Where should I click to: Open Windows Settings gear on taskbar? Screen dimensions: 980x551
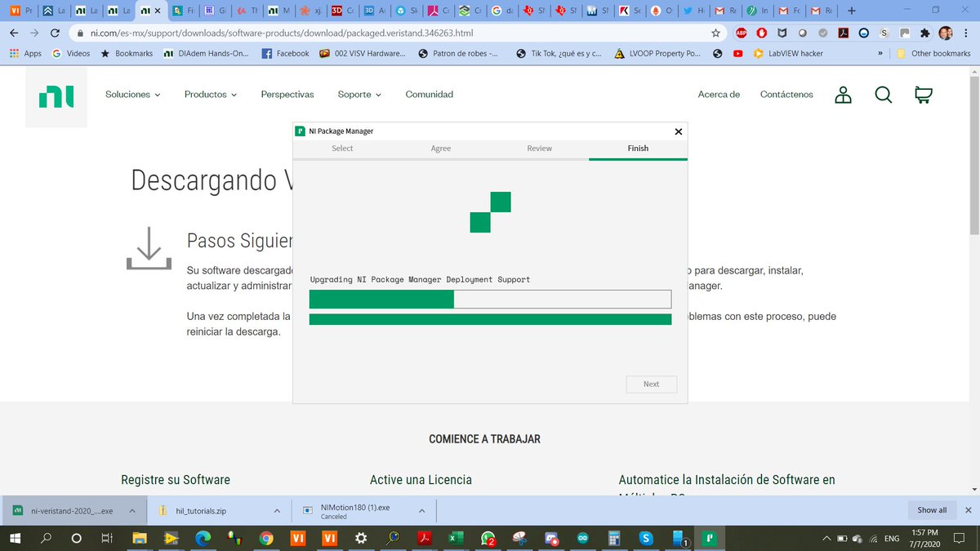[361, 539]
